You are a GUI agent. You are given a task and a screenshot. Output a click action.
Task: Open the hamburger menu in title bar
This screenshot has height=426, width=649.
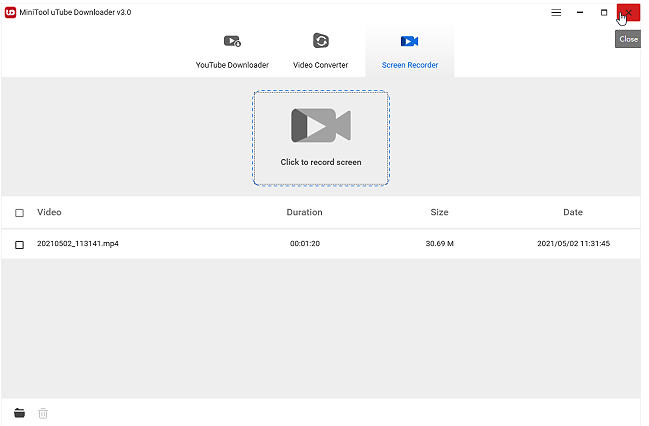[x=556, y=12]
